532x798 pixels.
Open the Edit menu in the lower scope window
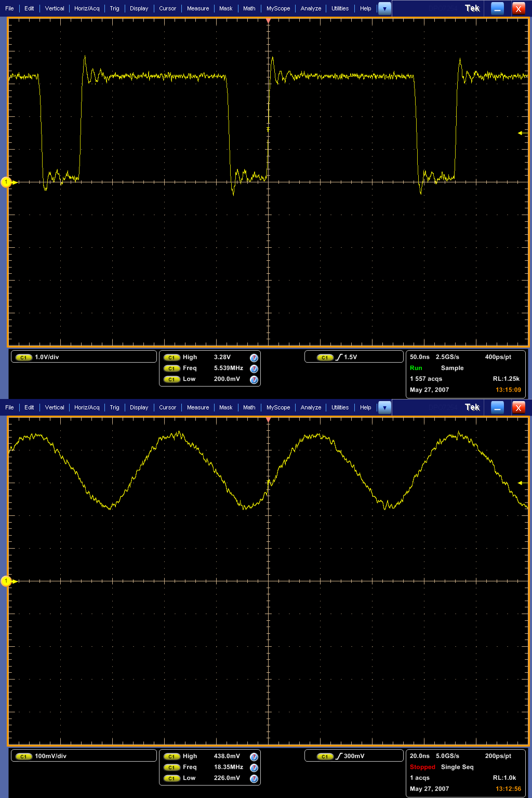pyautogui.click(x=29, y=407)
